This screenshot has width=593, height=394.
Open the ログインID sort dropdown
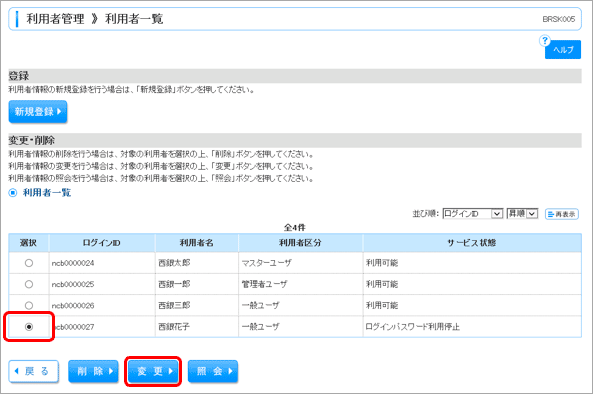tap(472, 214)
